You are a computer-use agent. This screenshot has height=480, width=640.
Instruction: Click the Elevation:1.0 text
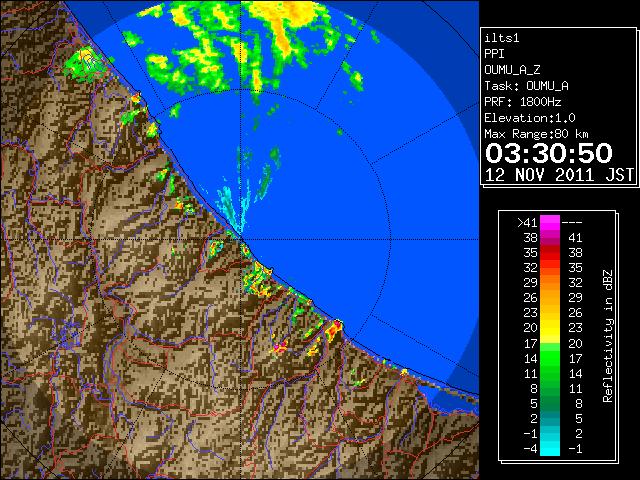530,118
